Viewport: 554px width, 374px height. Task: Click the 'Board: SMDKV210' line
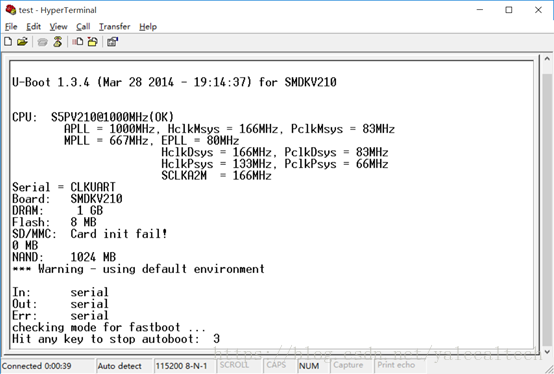coord(67,198)
